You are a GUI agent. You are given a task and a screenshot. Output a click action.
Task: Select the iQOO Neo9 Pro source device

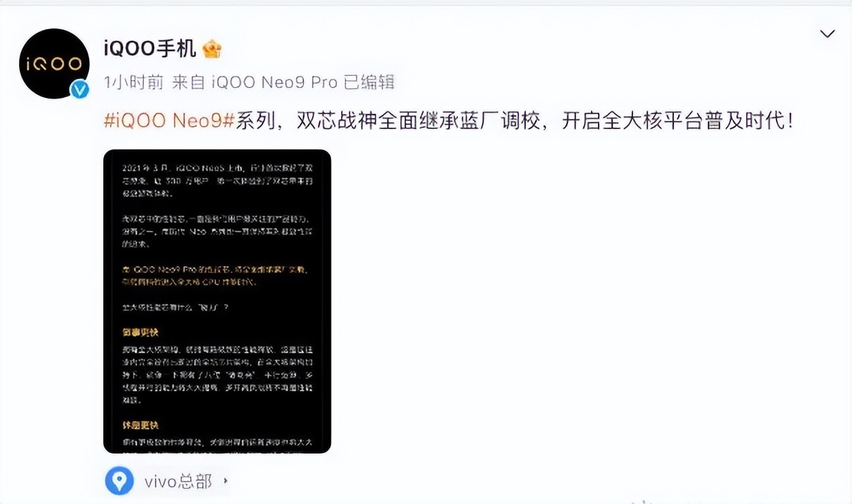tap(274, 82)
